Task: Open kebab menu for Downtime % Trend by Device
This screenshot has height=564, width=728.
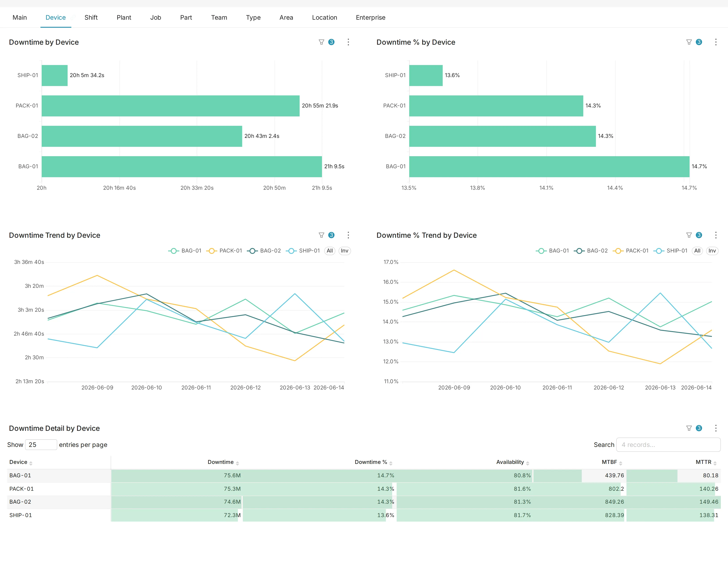Action: pos(716,235)
